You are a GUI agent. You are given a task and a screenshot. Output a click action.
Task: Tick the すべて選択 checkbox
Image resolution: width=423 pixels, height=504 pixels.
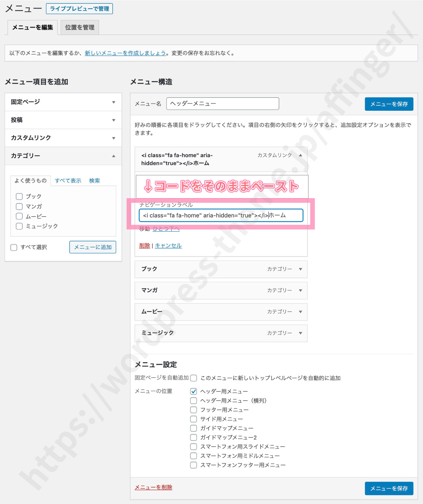coord(14,247)
